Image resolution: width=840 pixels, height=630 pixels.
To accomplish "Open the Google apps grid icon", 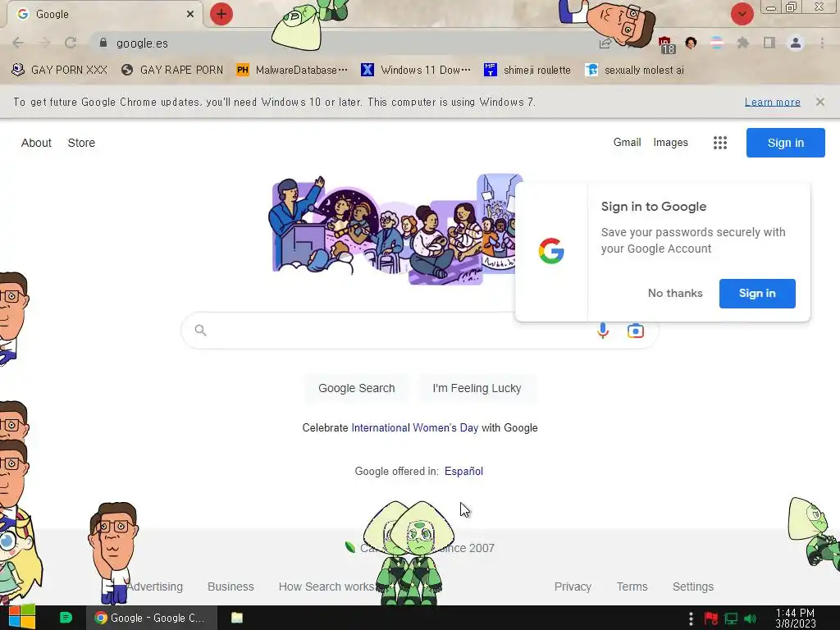I will [x=720, y=143].
